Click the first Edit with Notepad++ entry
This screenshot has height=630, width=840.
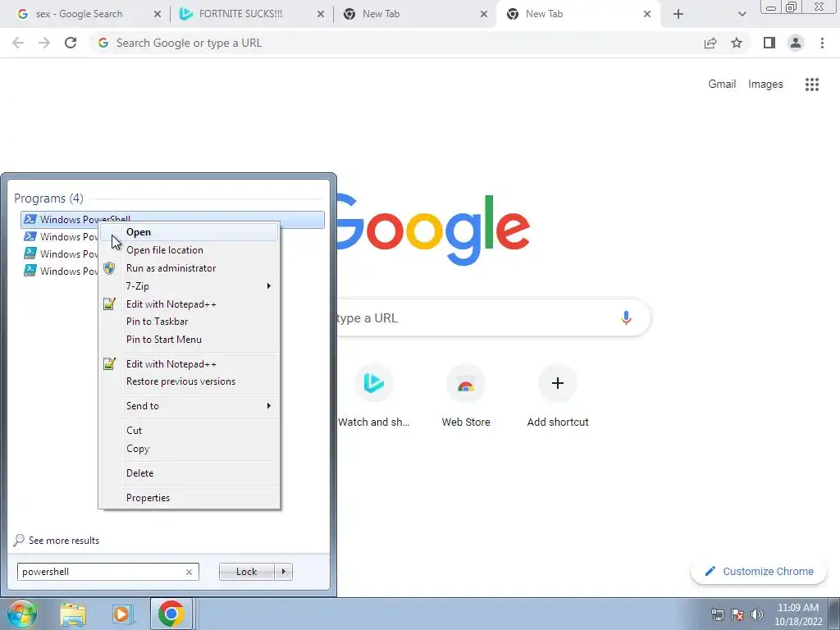(x=189, y=304)
